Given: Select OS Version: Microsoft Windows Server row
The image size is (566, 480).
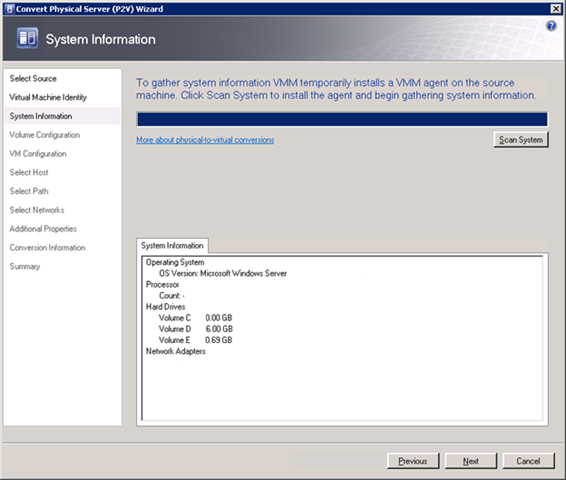Looking at the screenshot, I should (223, 274).
